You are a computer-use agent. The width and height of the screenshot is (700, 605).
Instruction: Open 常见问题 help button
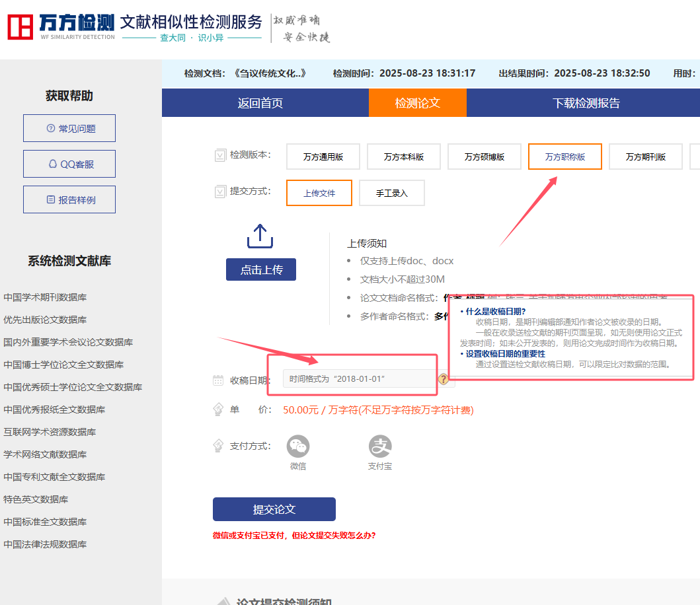pyautogui.click(x=69, y=128)
